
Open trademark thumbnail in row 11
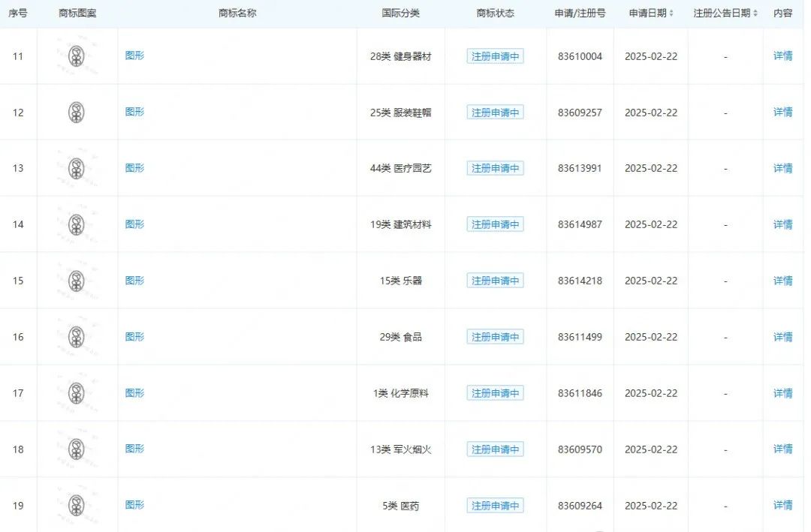(x=77, y=56)
